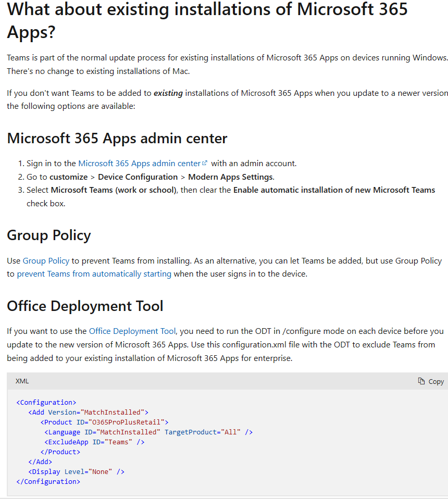Click the Display Level="None" code line
The height and width of the screenshot is (499, 448).
point(76,471)
